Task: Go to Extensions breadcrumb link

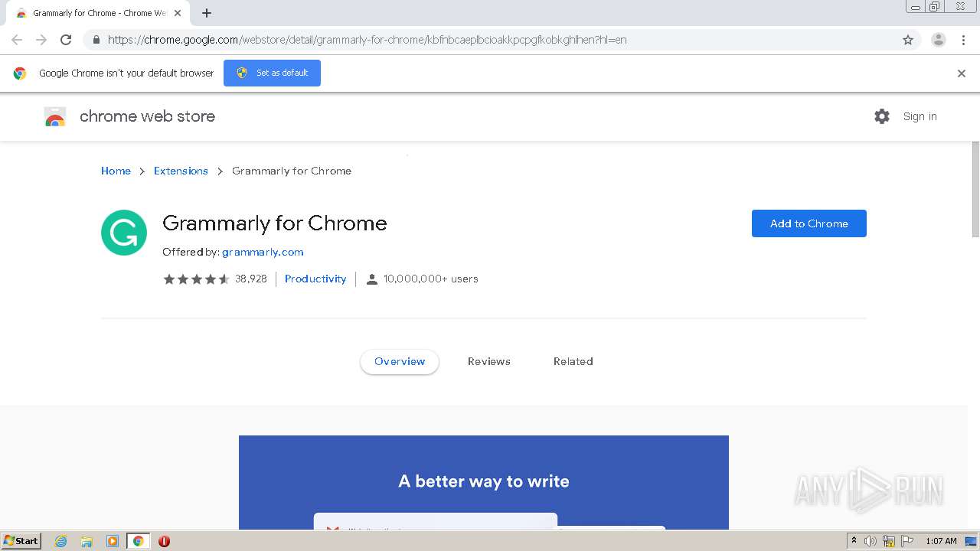Action: click(181, 171)
